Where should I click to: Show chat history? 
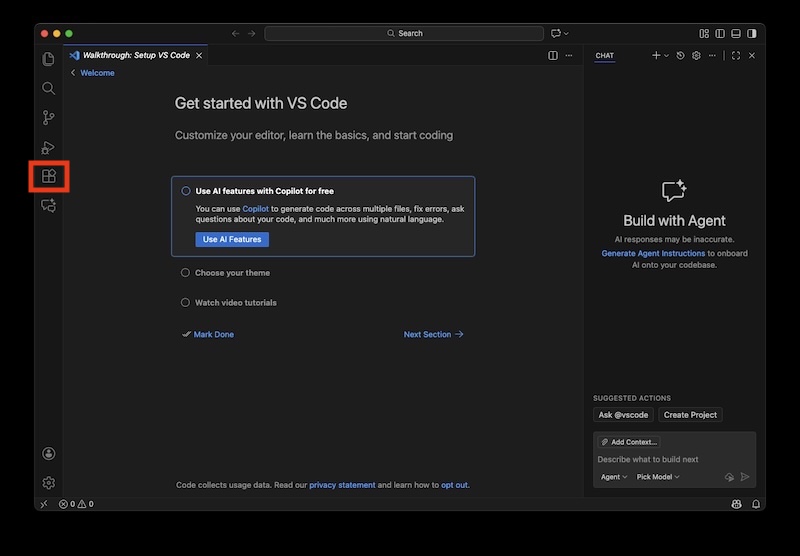coord(680,55)
